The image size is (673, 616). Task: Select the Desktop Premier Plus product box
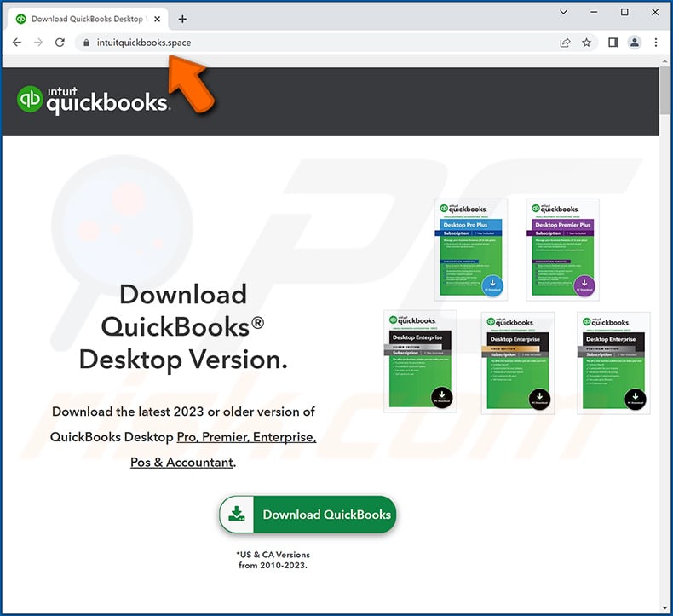pyautogui.click(x=563, y=250)
